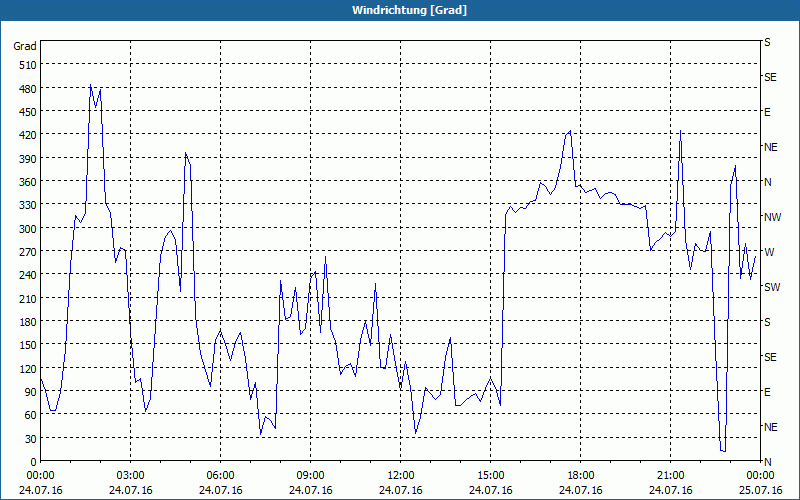Image resolution: width=800 pixels, height=500 pixels.
Task: Click the 150 degree axis label
Action: (x=28, y=345)
